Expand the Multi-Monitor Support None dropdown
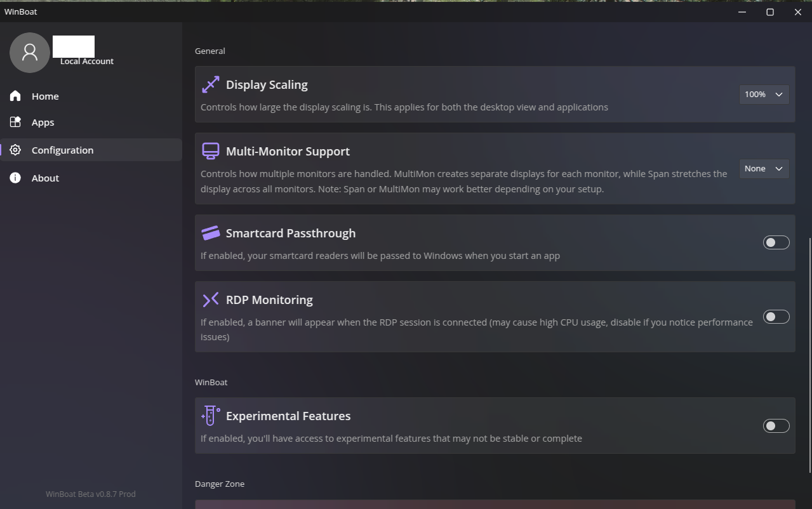The image size is (812, 509). tap(764, 169)
